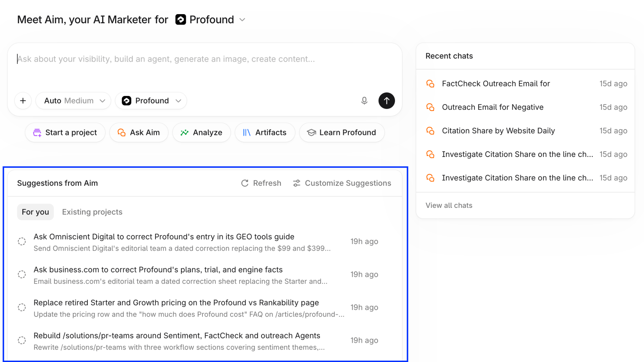
Task: Click the chat icon beside Outreach Email for Negative
Action: [430, 107]
